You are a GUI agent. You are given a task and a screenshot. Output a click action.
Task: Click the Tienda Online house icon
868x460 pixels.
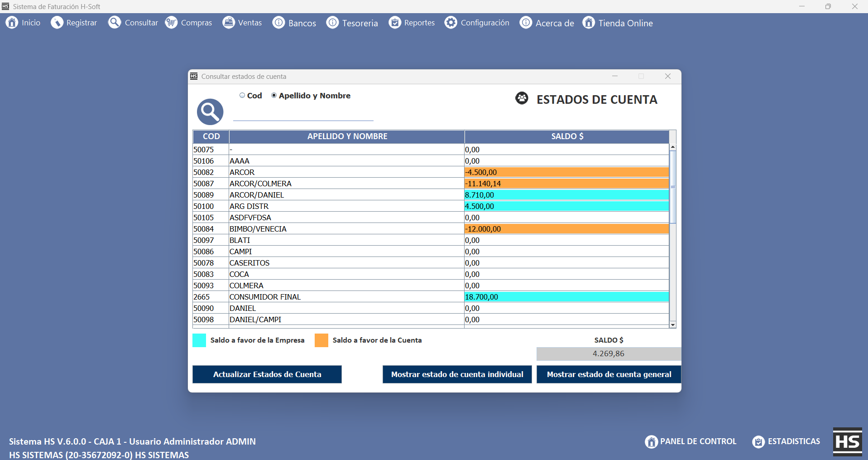(589, 22)
